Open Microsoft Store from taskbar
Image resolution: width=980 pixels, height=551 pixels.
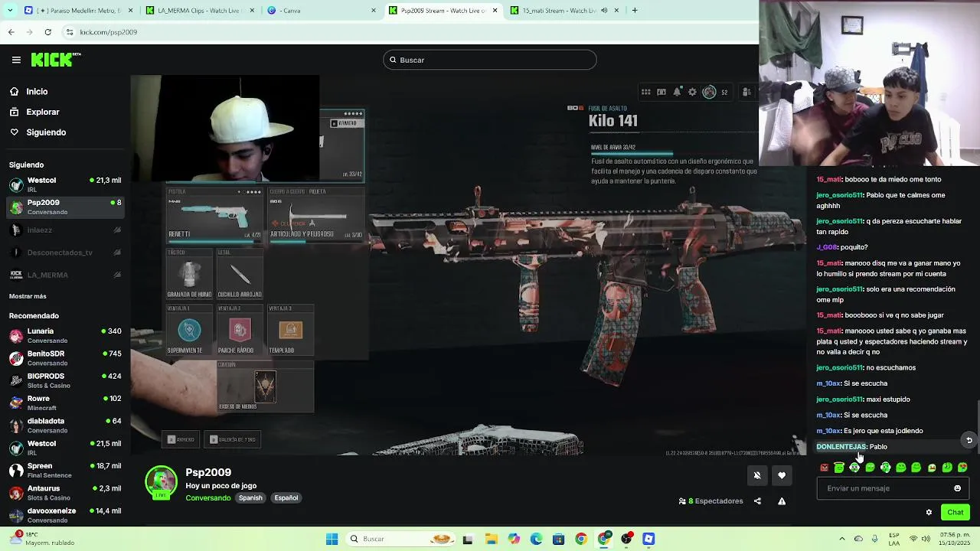[558, 539]
